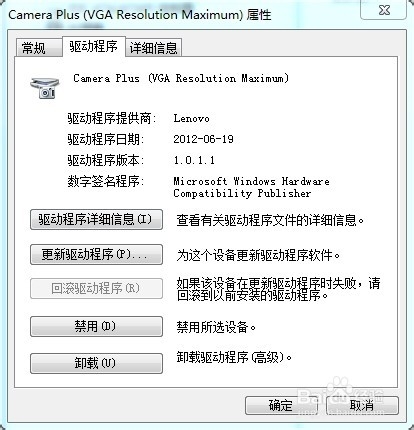
Task: Click the Microsoft Windows Hardware signer text
Action: point(251,187)
